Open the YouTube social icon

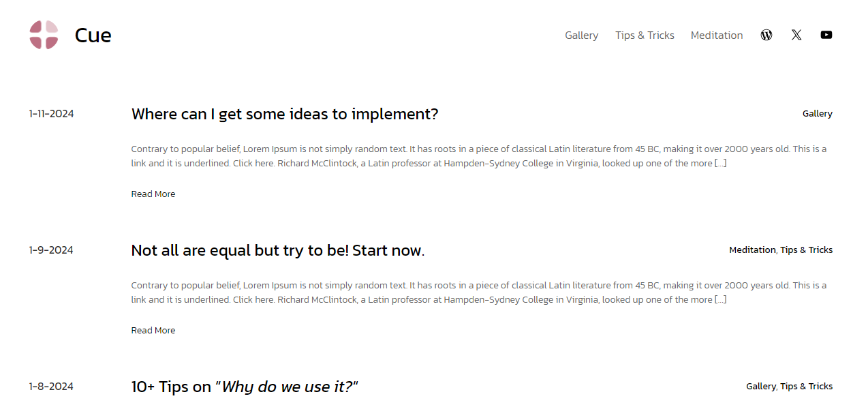pyautogui.click(x=826, y=35)
